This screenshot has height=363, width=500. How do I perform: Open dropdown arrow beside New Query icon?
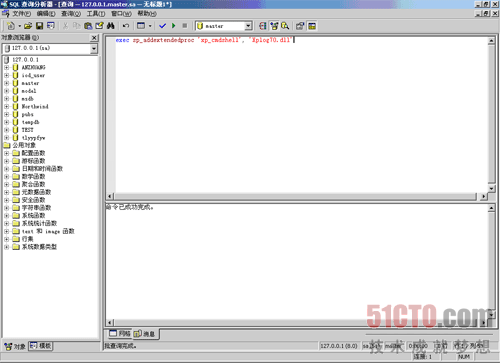click(x=19, y=26)
